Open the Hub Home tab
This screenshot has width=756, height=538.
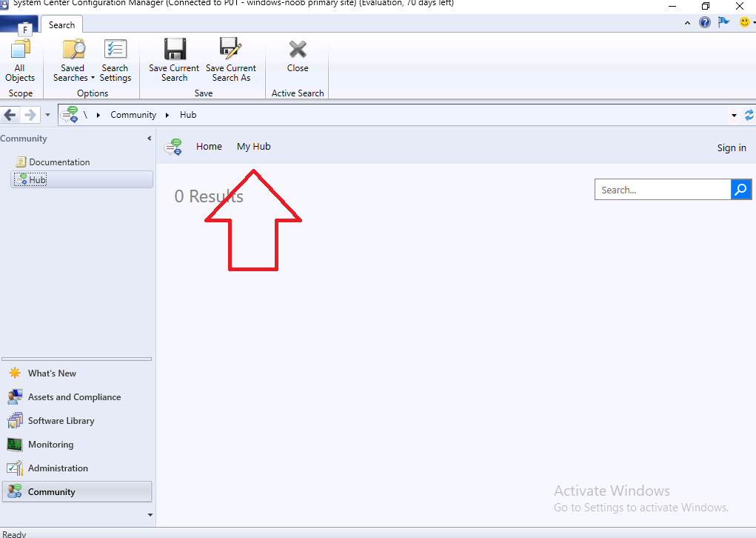click(x=209, y=146)
